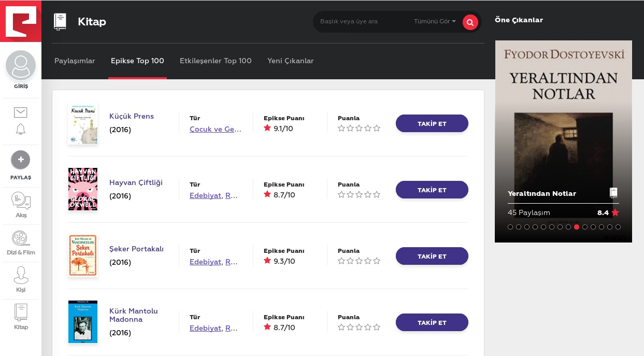Click Şeker Portakalı cover thumbnail
Viewport: 644px width, 356px height.
click(83, 255)
